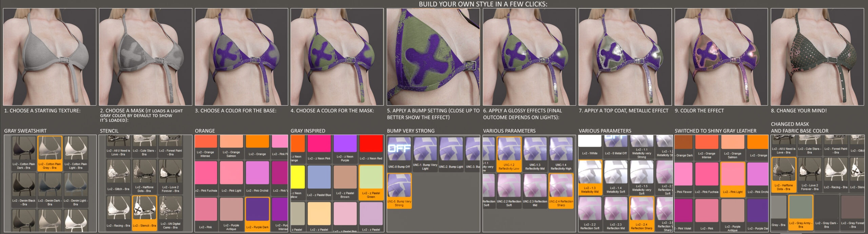
Task: Select Lv2 1.4 Metallicity Soft preset
Action: 616,177
